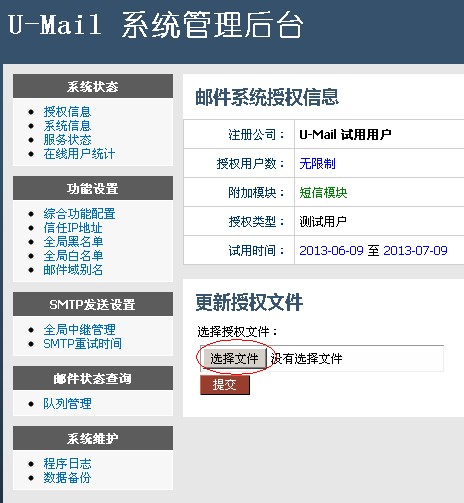Go to 服务状态 in the sidebar
Viewport: 464px width, 503px height.
pos(67,140)
